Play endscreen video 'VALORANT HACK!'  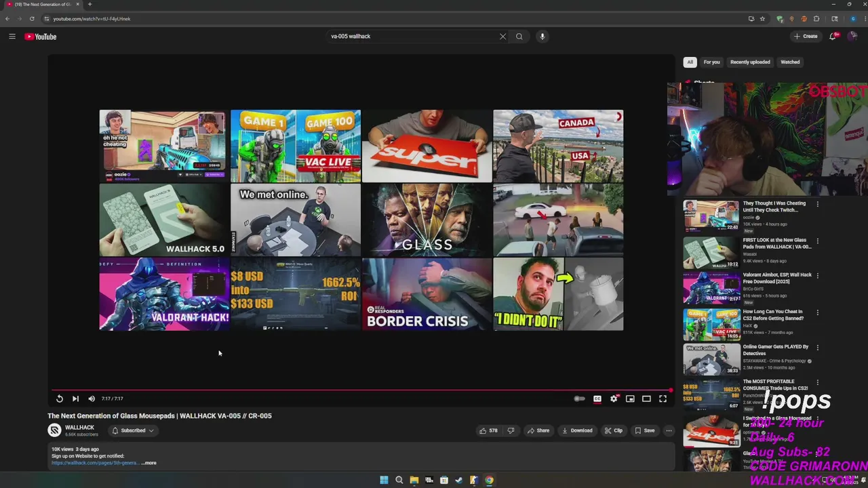[163, 294]
